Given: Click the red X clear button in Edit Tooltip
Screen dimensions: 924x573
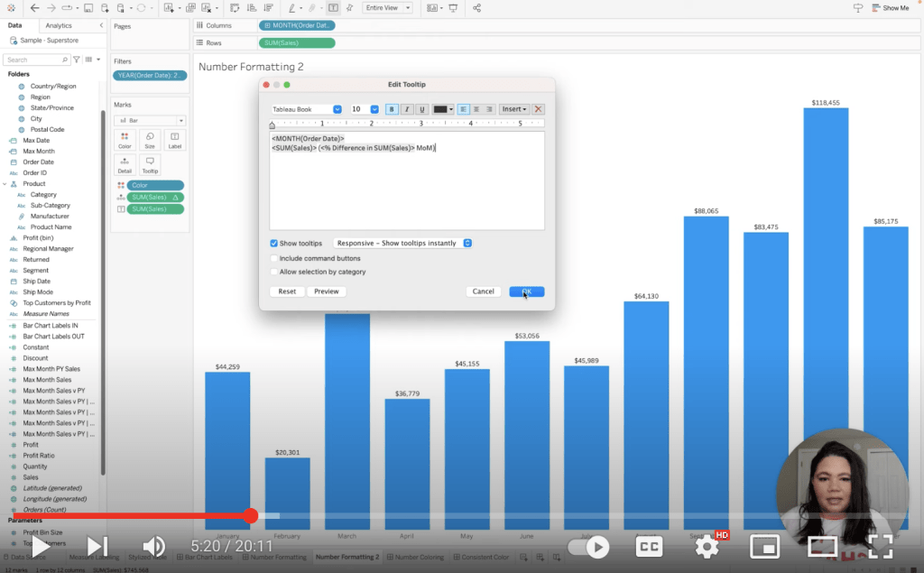Looking at the screenshot, I should click(538, 109).
